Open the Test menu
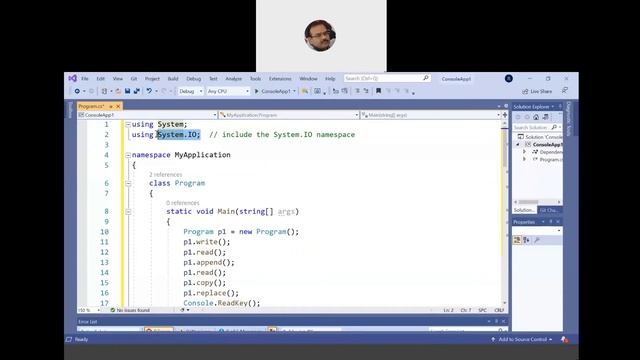 213,78
